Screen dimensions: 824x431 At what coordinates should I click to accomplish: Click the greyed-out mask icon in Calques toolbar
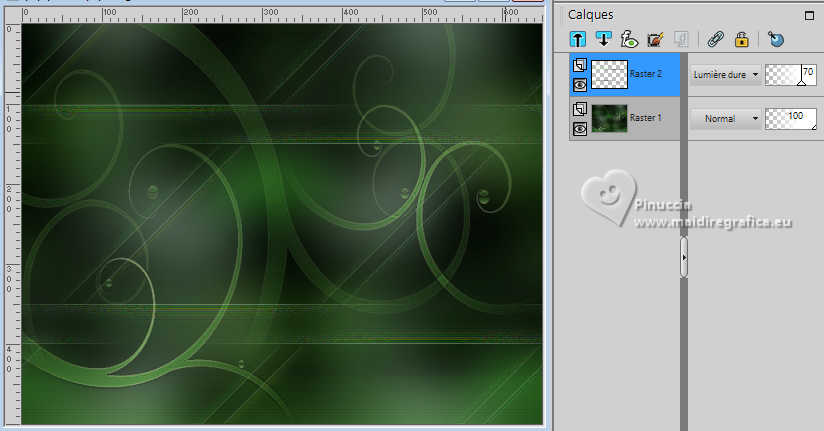(681, 39)
